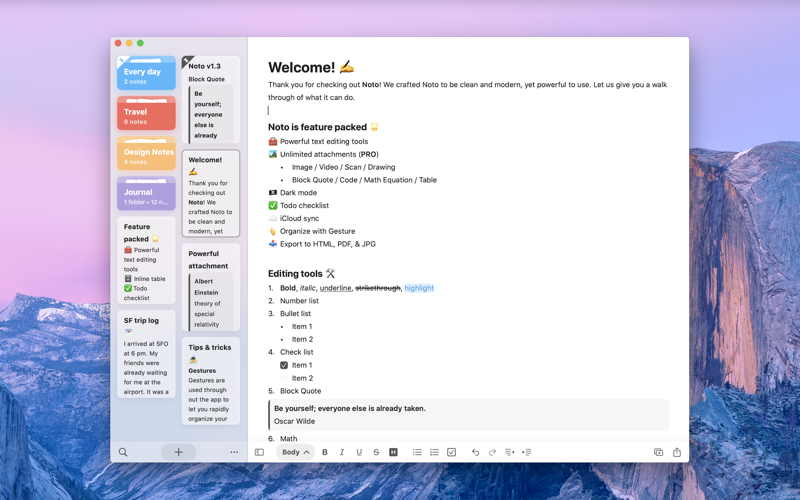800x500 pixels.
Task: Open the Every day folder
Action: (x=146, y=73)
